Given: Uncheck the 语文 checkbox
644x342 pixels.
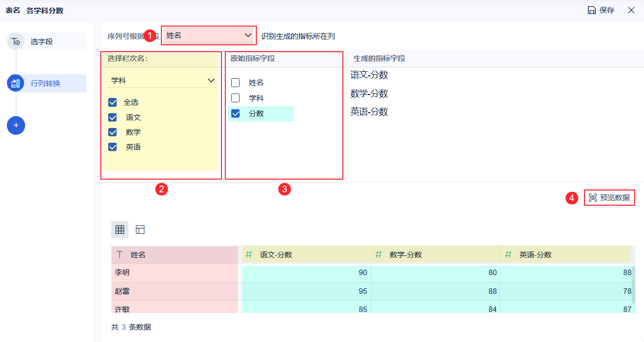Looking at the screenshot, I should 113,118.
